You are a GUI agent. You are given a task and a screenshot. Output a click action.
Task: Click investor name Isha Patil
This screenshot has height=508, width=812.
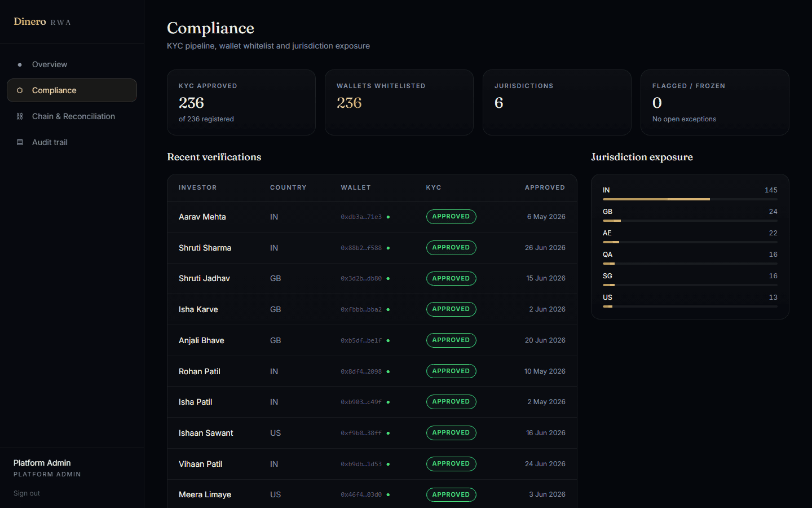pyautogui.click(x=196, y=402)
